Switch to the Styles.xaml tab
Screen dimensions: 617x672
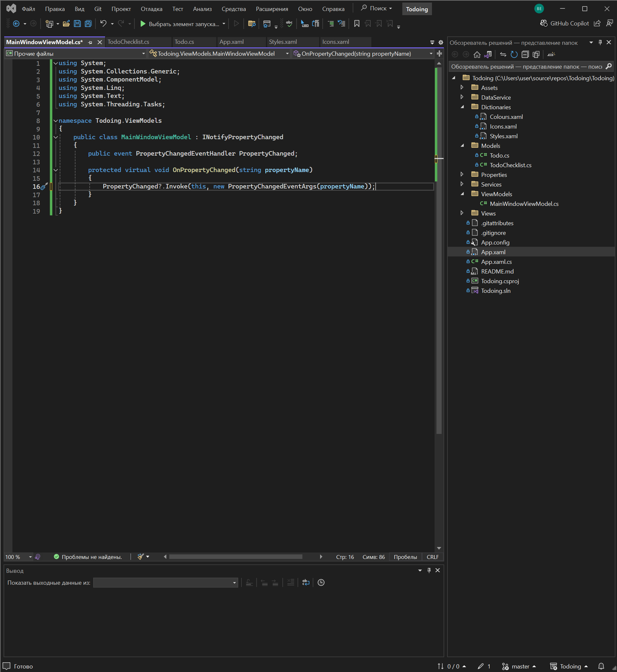(x=283, y=42)
